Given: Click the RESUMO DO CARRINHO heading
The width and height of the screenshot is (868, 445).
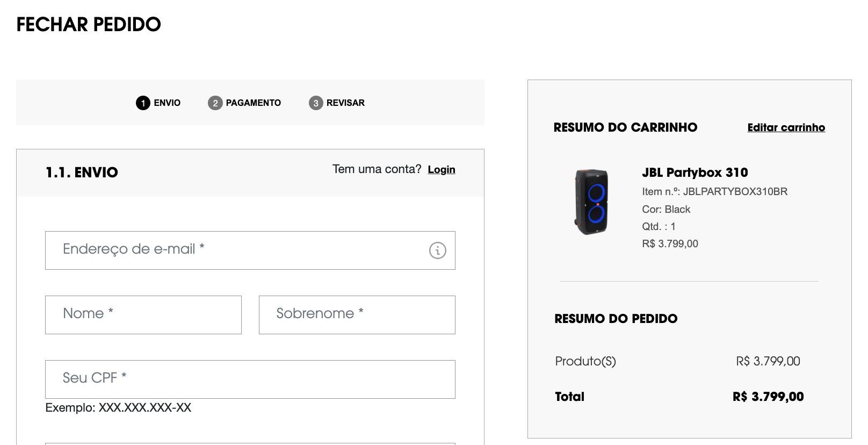Looking at the screenshot, I should click(x=625, y=127).
